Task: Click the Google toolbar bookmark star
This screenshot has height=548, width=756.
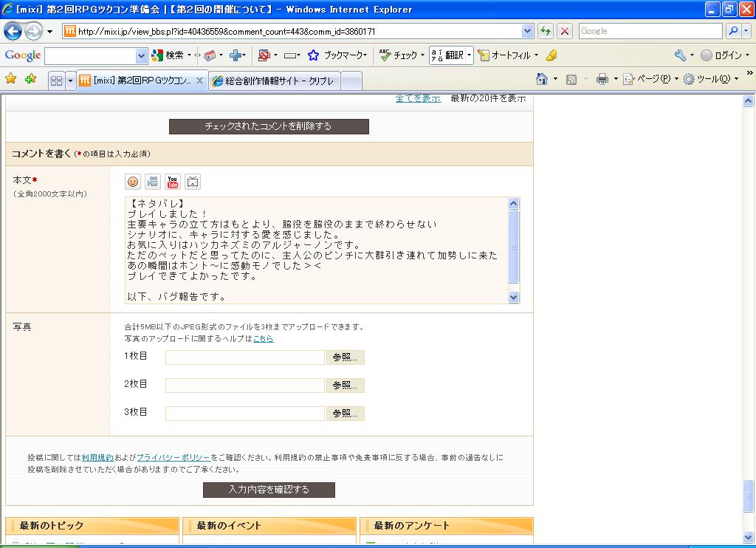Action: pos(313,55)
